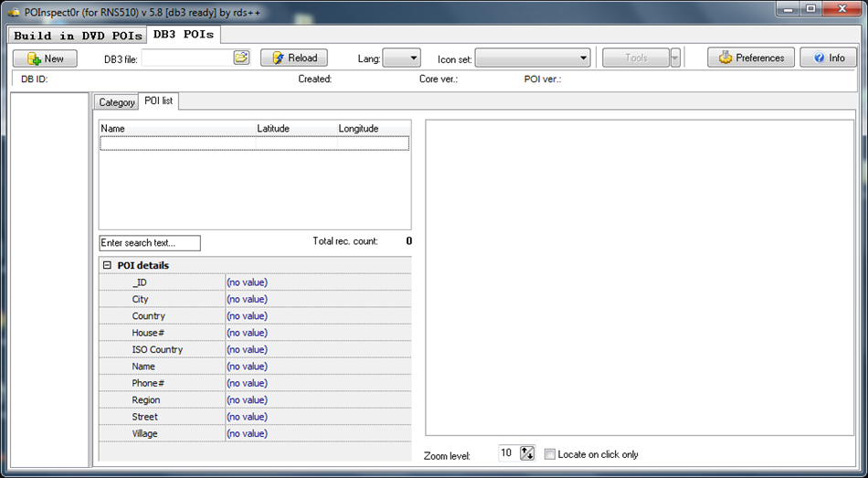Collapse the POI details section
868x478 pixels.
[107, 266]
